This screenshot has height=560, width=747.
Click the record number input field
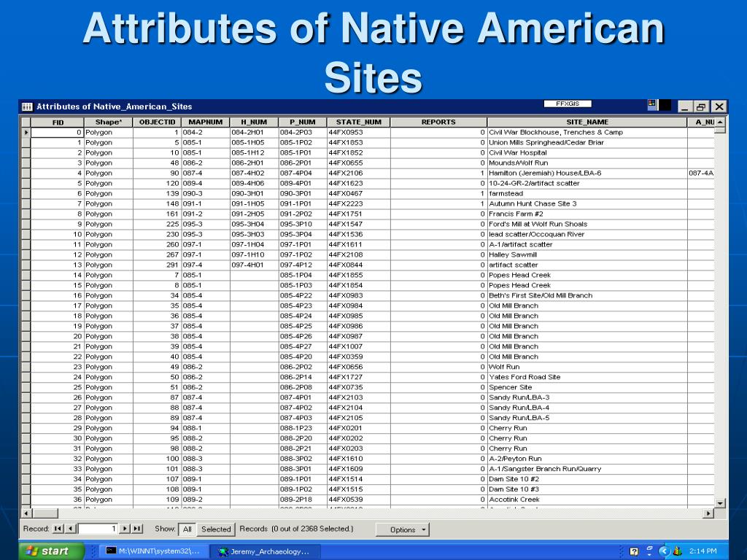98,529
